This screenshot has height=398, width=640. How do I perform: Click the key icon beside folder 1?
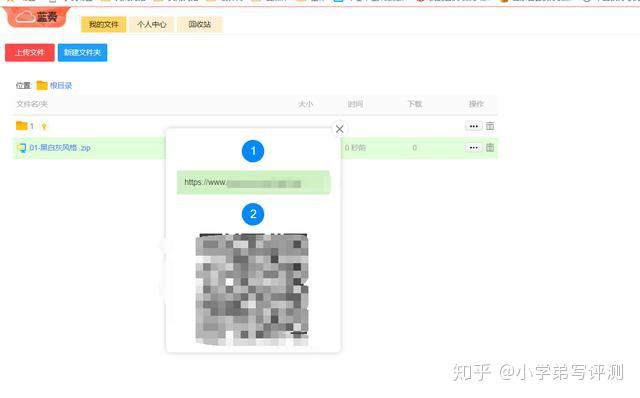tap(44, 127)
